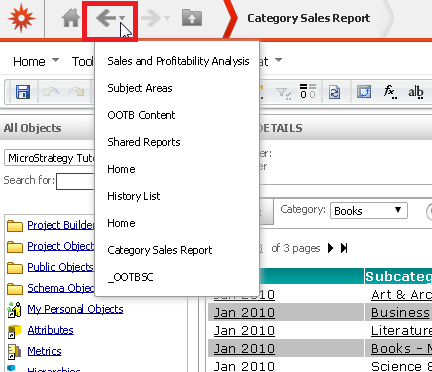
Task: Toggle the view filter funnel icon
Action: point(283,93)
